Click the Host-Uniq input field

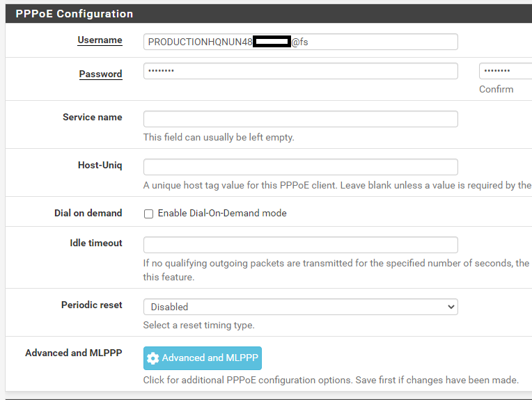pyautogui.click(x=300, y=167)
